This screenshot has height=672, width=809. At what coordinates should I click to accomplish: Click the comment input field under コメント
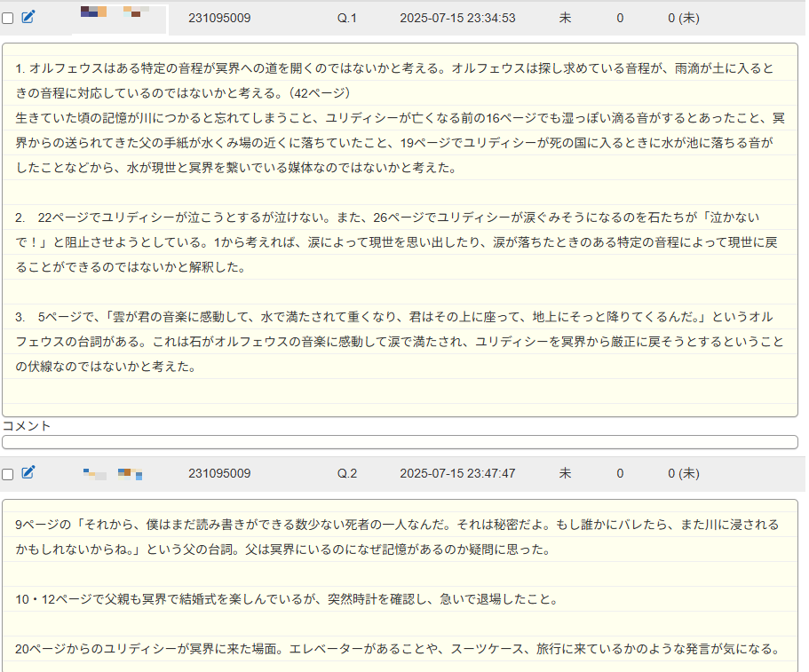click(x=400, y=442)
